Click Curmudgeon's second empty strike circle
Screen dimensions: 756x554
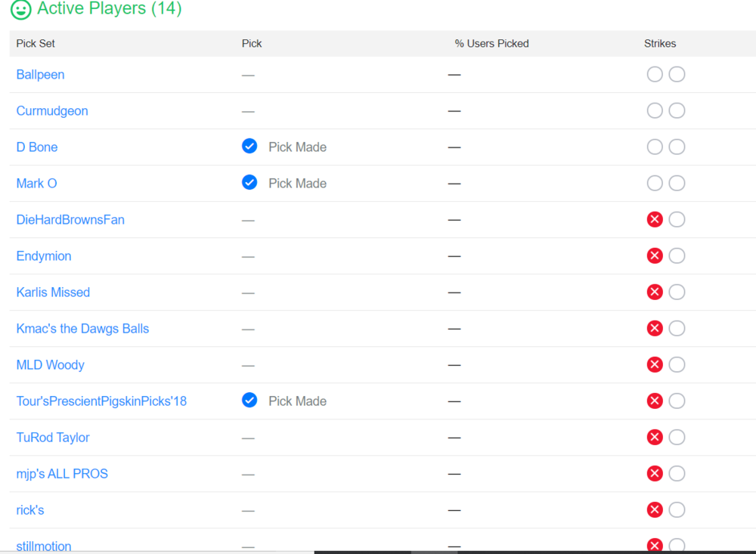(x=677, y=110)
